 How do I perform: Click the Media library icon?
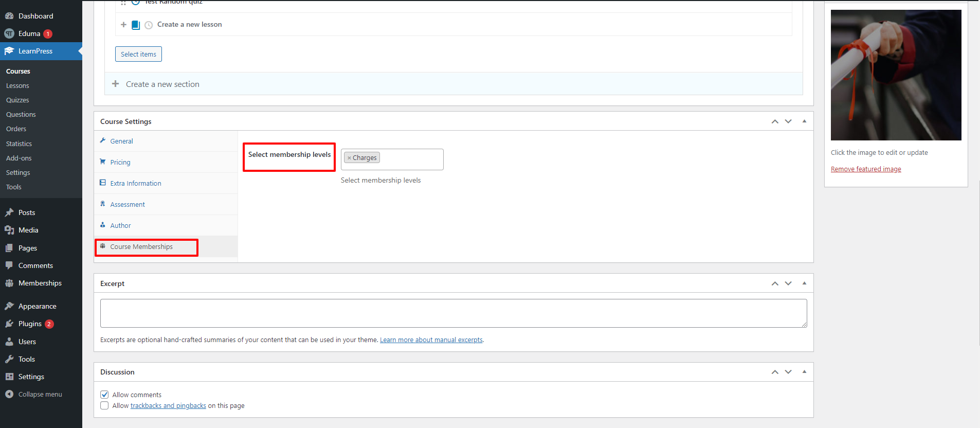[x=9, y=230]
